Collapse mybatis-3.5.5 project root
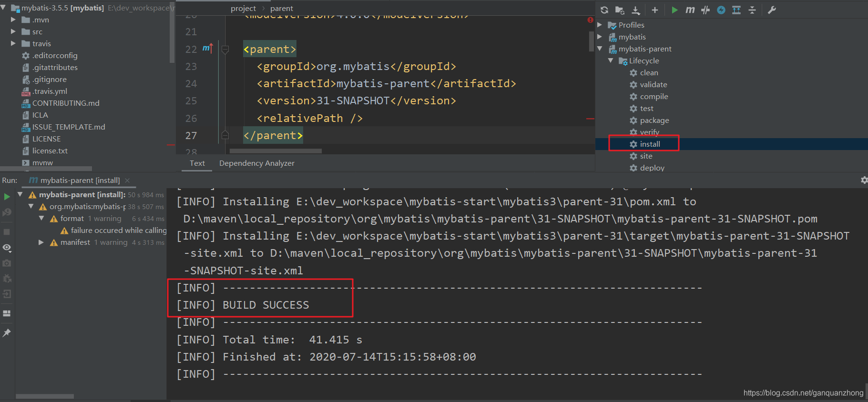The height and width of the screenshot is (402, 868). pos(3,8)
